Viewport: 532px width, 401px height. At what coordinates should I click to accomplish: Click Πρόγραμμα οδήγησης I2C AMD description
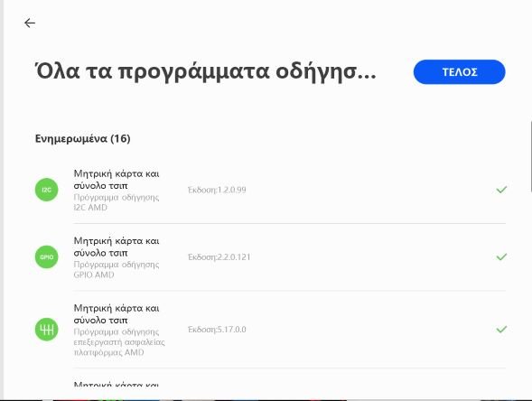(x=117, y=202)
